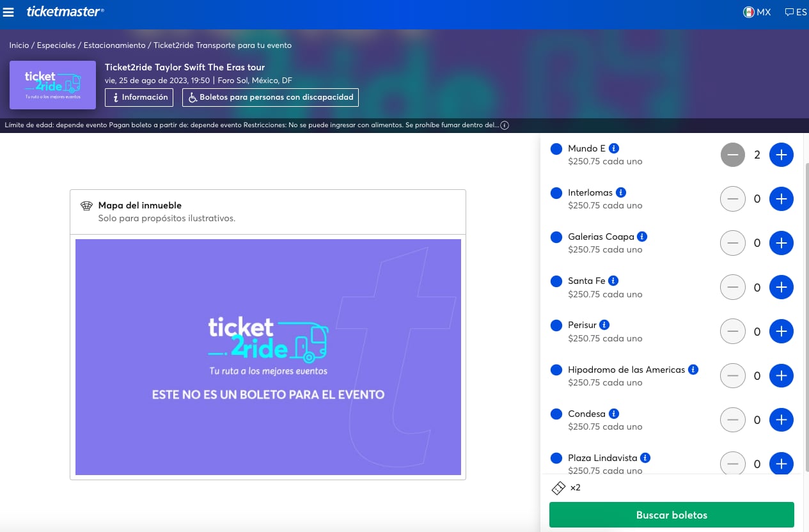Click the info icon at end of restrictions text
Screen dimensions: 809x532
point(505,125)
